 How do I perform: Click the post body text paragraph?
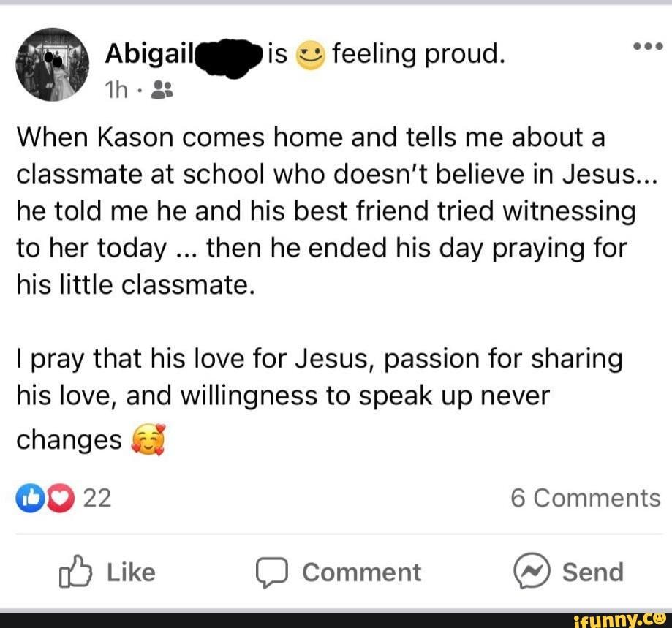[326, 212]
